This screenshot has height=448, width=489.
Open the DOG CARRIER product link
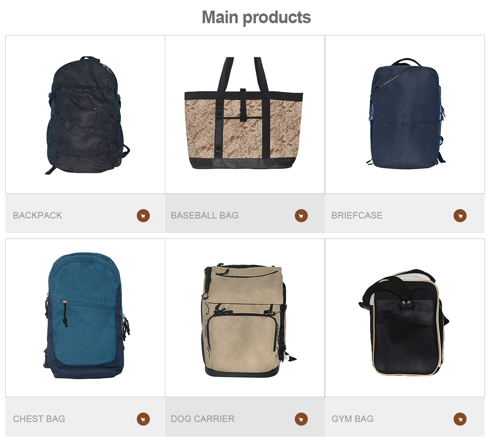click(x=203, y=419)
